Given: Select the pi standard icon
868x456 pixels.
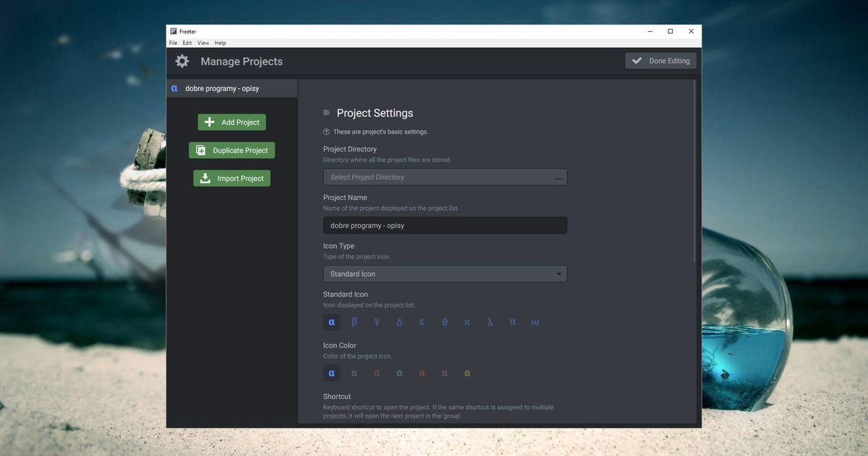Looking at the screenshot, I should click(512, 322).
